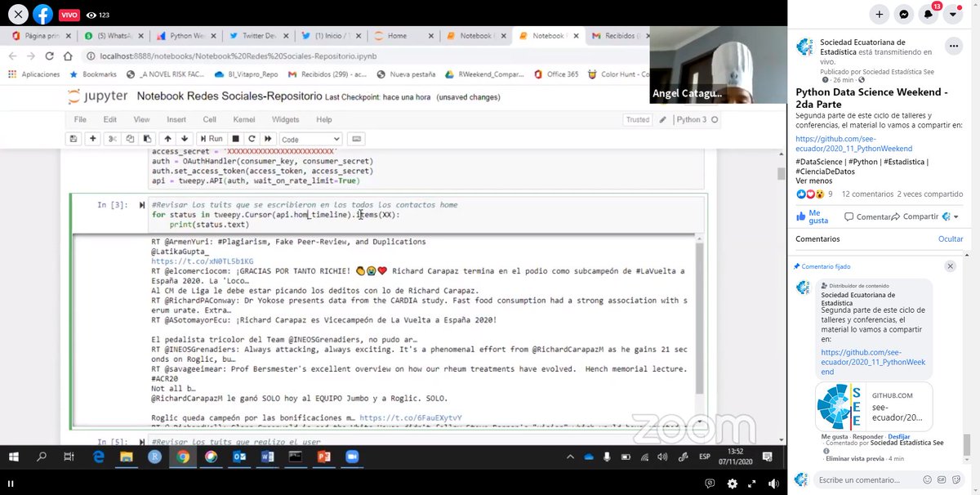Interrupt the kernel with the stop icon
The image size is (980, 495).
235,139
